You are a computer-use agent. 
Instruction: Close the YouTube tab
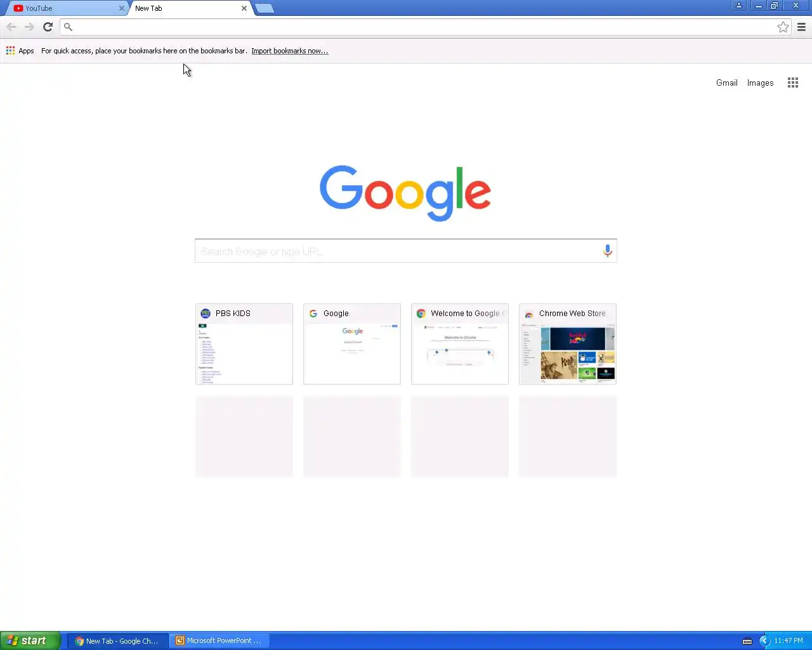(122, 8)
